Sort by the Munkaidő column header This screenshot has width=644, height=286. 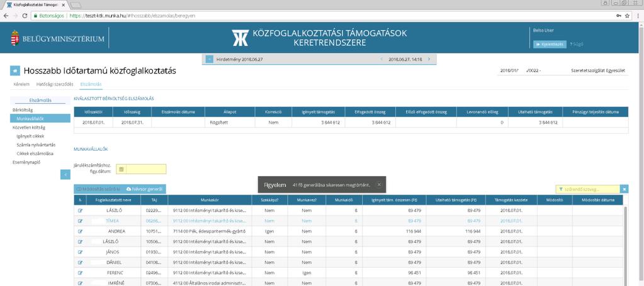[344, 201]
